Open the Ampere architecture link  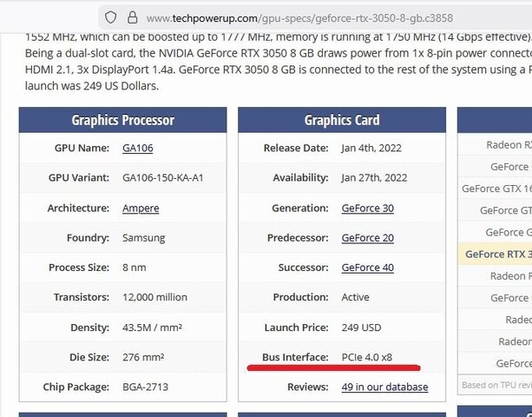click(x=141, y=208)
